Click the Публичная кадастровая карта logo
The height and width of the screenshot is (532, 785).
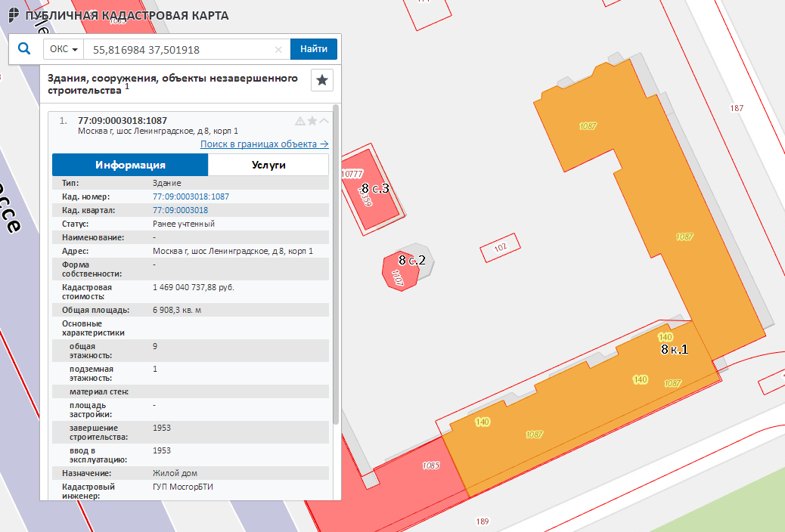118,15
